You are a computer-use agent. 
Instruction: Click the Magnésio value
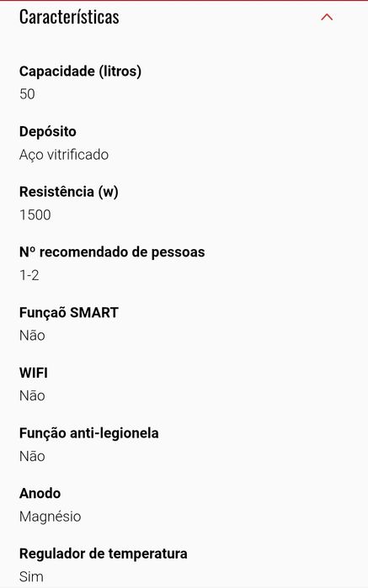tap(50, 516)
